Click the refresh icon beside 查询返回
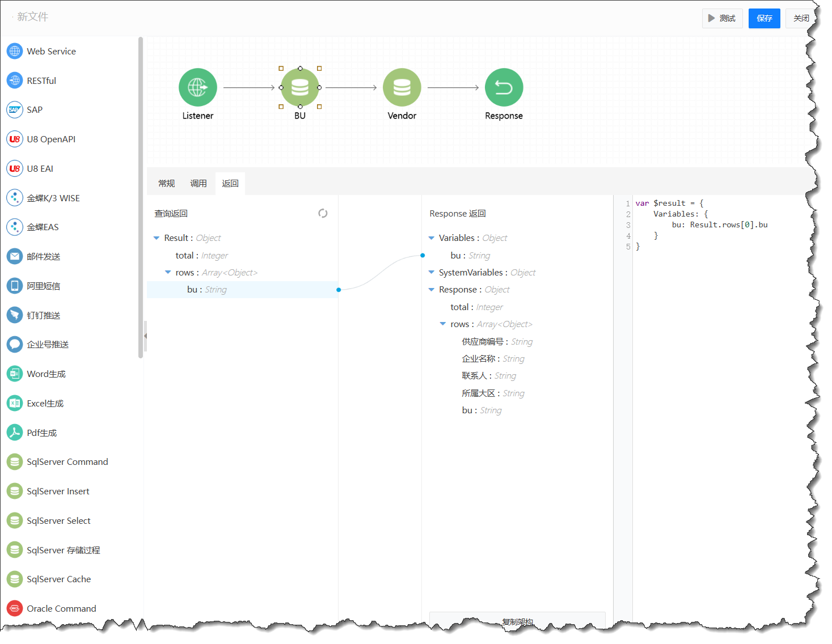 pyautogui.click(x=323, y=213)
